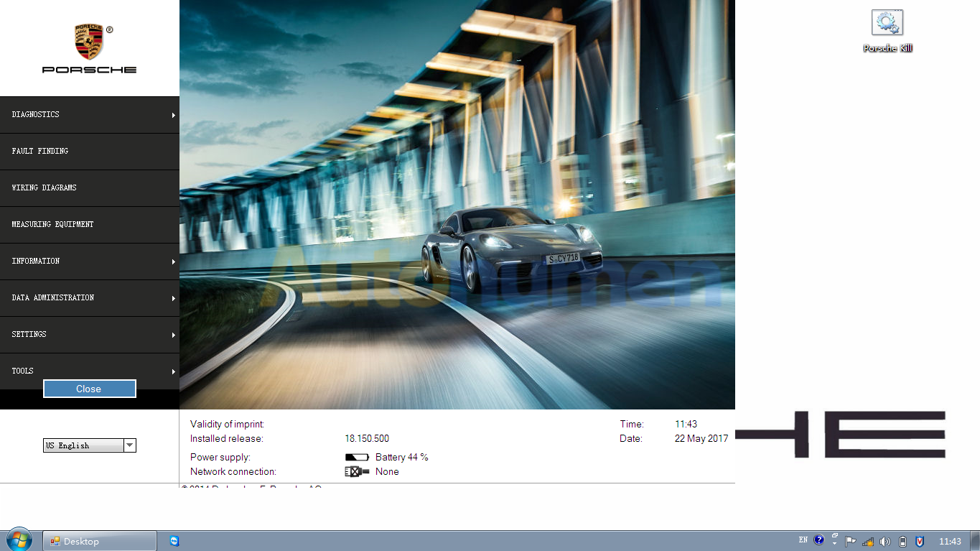Expand the SETTINGS submenu arrow
The width and height of the screenshot is (980, 551).
tap(174, 335)
